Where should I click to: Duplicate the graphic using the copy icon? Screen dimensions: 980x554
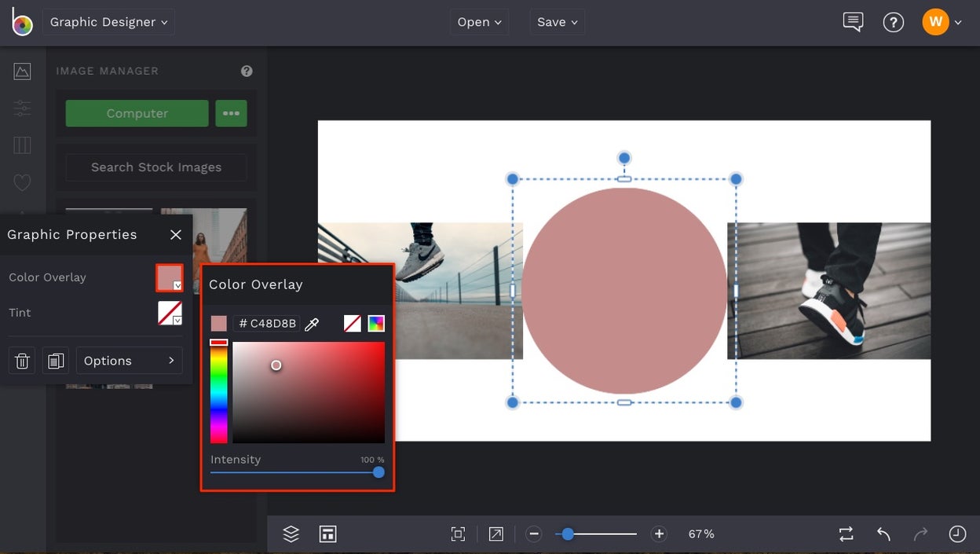(55, 360)
